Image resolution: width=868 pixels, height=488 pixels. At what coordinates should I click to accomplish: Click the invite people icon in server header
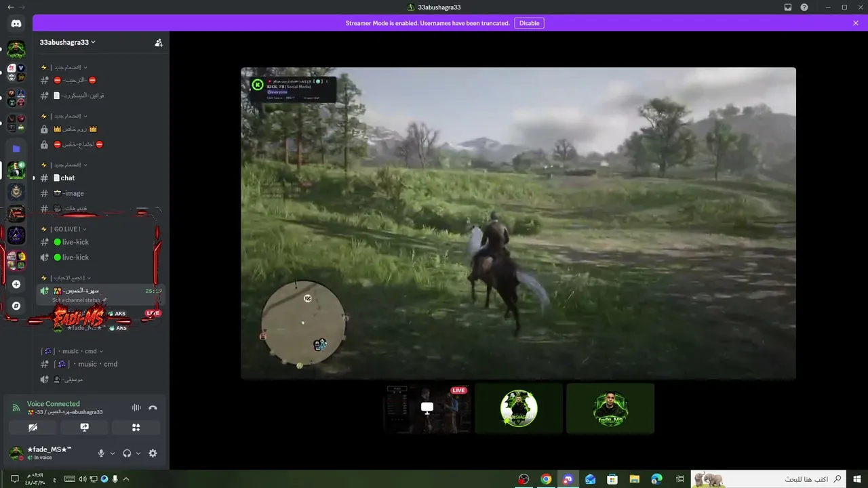(159, 42)
